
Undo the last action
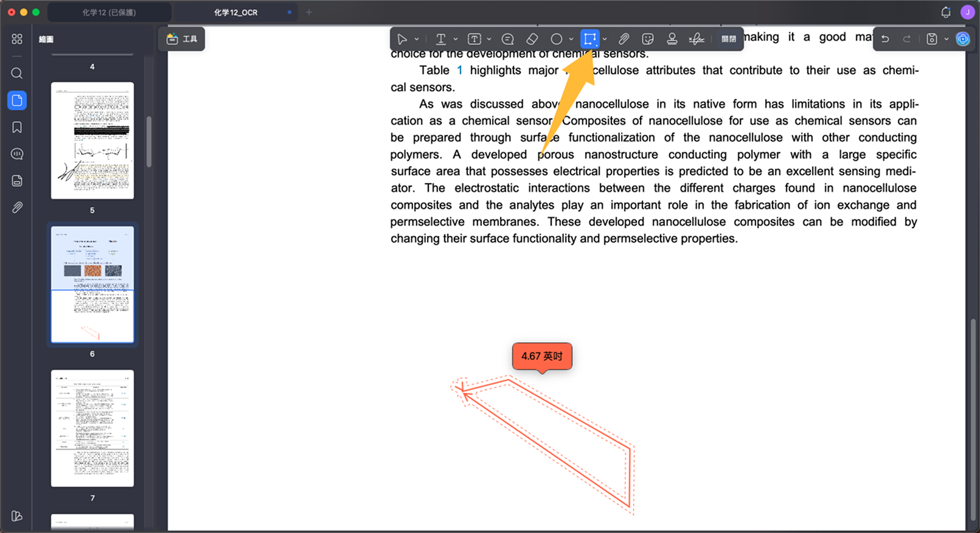[886, 39]
